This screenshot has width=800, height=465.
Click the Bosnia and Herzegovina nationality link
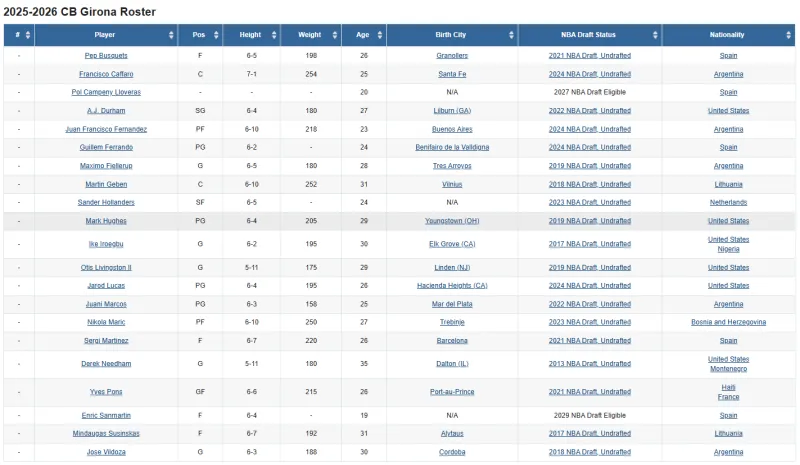click(728, 322)
